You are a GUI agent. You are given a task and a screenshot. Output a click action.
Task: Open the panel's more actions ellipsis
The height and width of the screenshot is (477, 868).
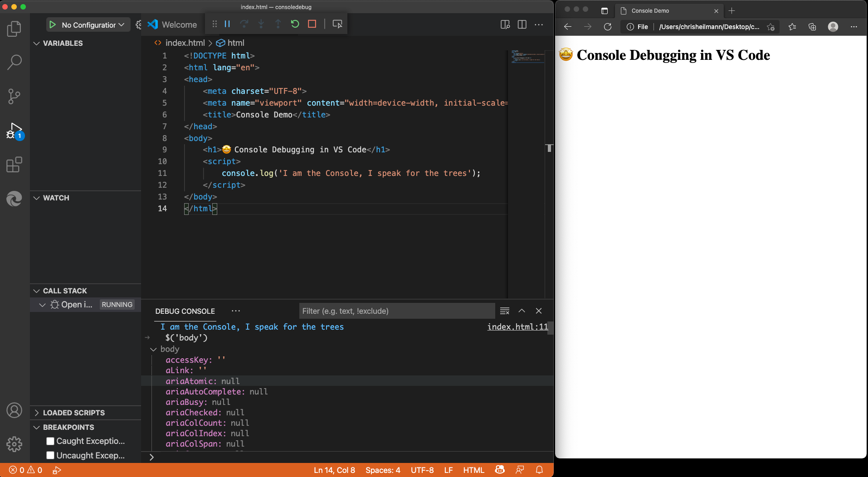point(236,311)
